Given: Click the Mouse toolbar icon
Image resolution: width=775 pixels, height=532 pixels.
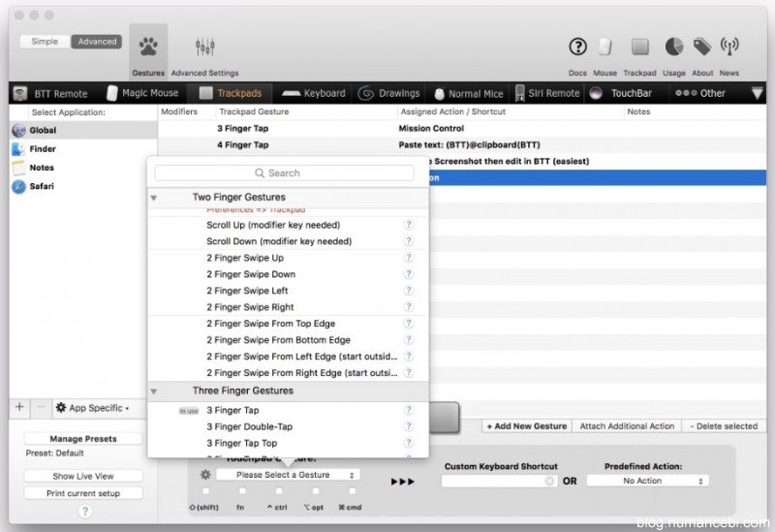Looking at the screenshot, I should coord(604,47).
